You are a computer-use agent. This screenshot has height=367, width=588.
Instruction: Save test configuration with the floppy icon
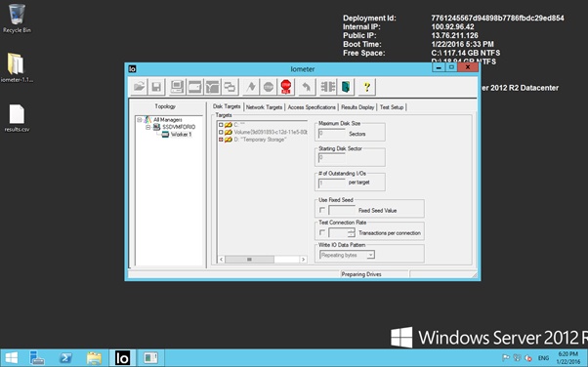156,87
